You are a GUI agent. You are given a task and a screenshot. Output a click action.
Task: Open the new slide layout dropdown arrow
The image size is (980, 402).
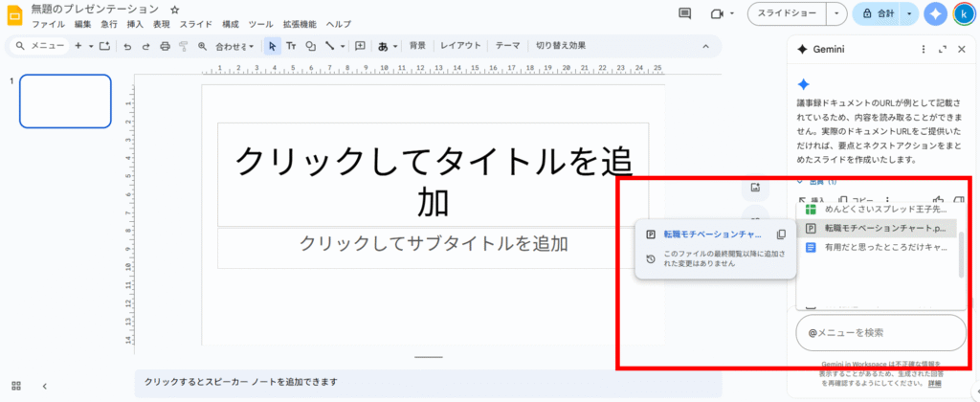pyautogui.click(x=91, y=46)
